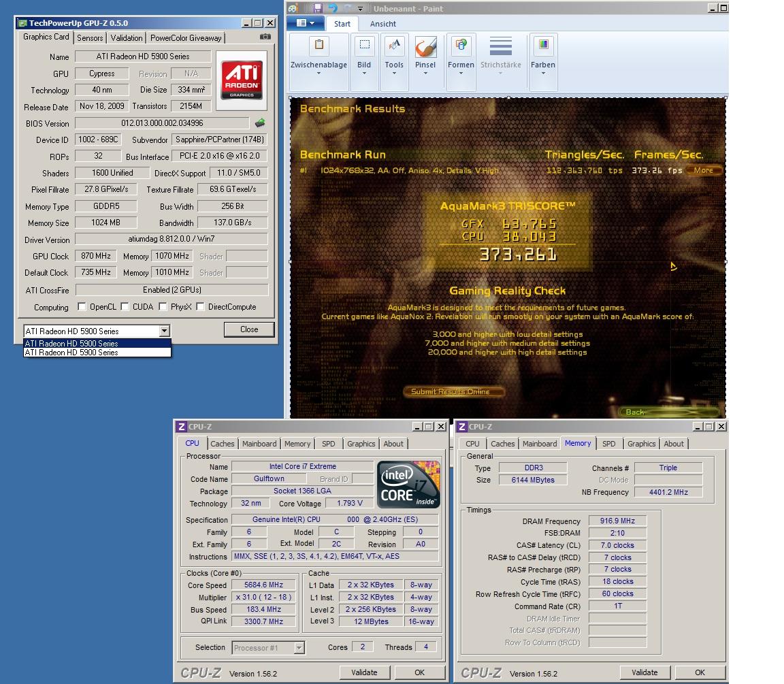Viewport: 784px width, 684px height.
Task: Open Caches tab in the CPU-Z CPU window
Action: [223, 444]
